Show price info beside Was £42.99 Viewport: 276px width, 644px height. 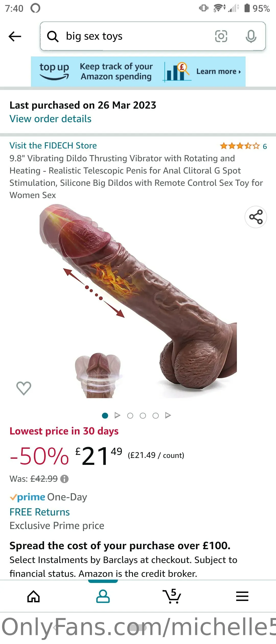tap(64, 479)
